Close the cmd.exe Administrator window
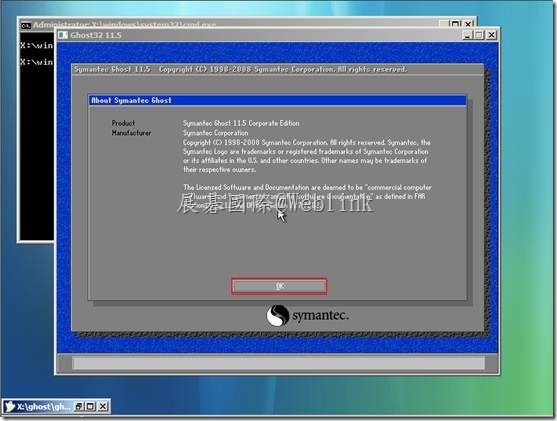Viewport: 557px width, 421px height. tap(469, 24)
